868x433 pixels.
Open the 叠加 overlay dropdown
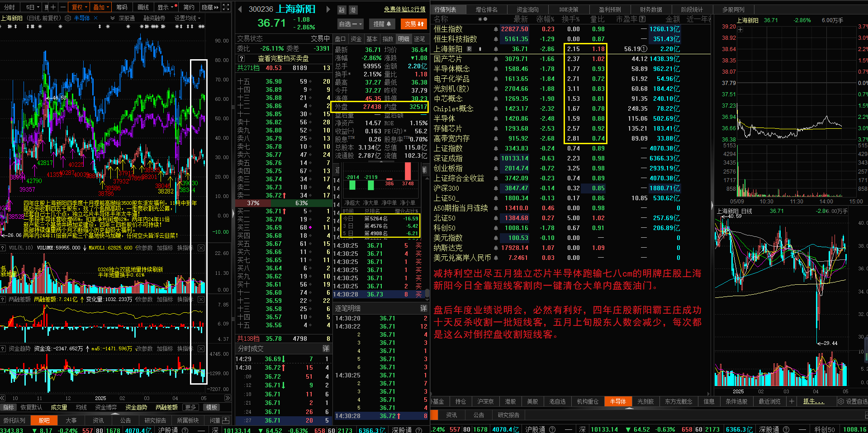tap(101, 7)
